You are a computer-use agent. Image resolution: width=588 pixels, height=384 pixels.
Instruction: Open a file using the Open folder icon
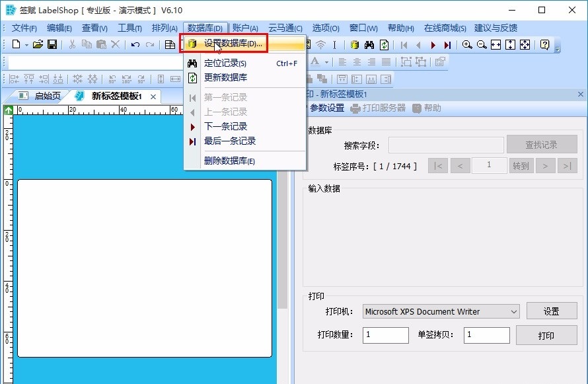coord(38,44)
